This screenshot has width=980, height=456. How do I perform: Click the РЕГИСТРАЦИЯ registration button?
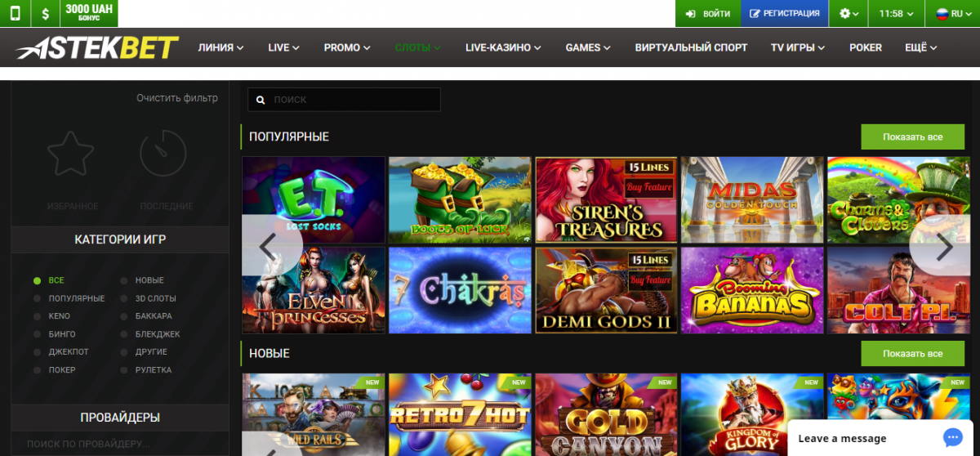pos(785,14)
